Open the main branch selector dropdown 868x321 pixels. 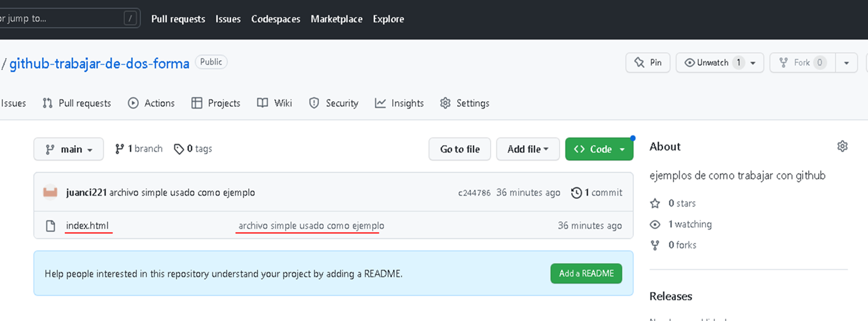coord(68,149)
